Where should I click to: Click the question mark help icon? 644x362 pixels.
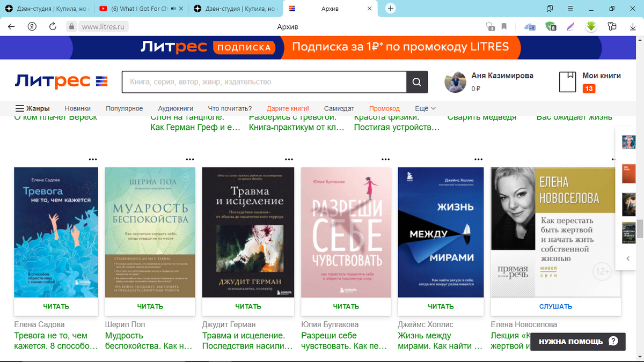(x=613, y=341)
